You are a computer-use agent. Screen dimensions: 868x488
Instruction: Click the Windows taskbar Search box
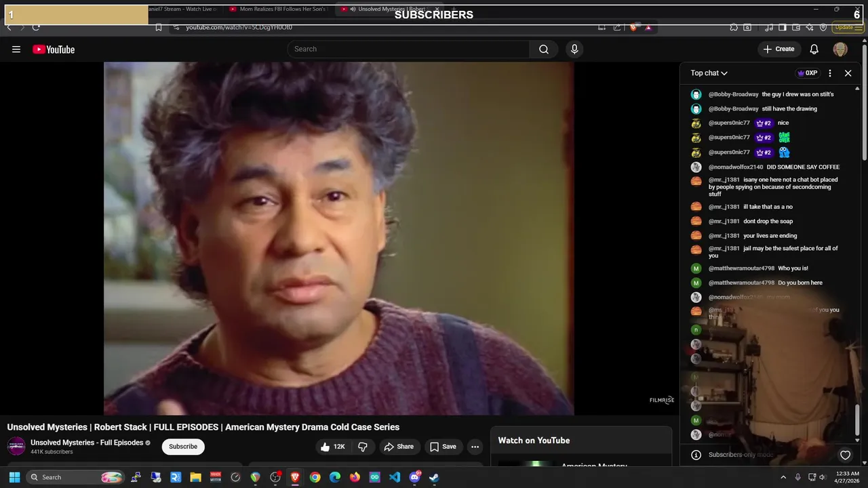pos(76,477)
